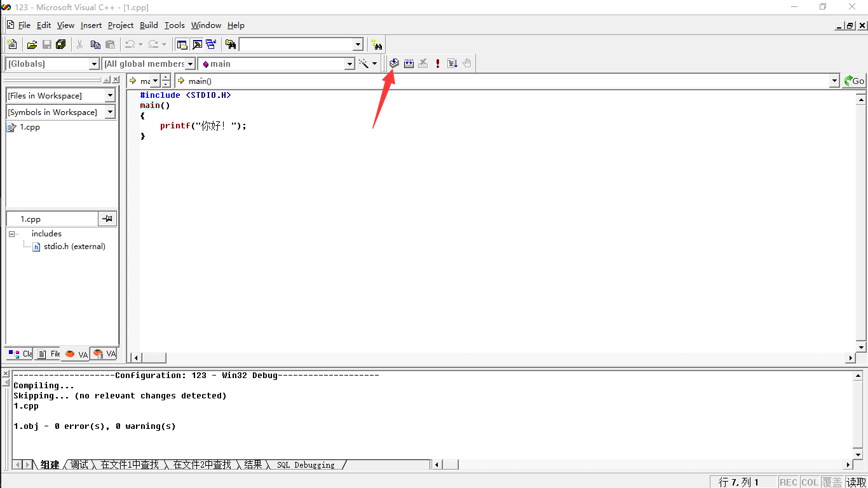868x488 pixels.
Task: Open the Edit menu
Action: pyautogui.click(x=44, y=25)
